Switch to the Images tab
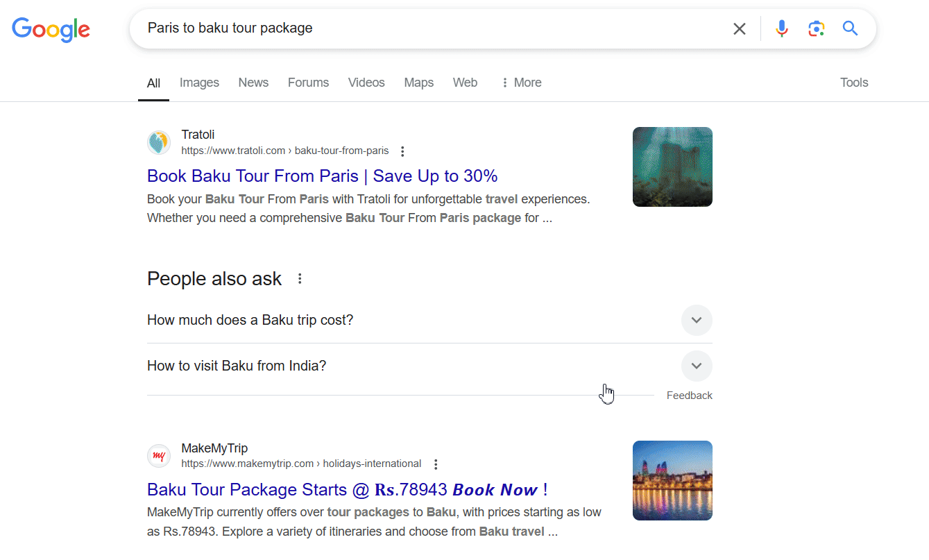929x560 pixels. click(199, 83)
